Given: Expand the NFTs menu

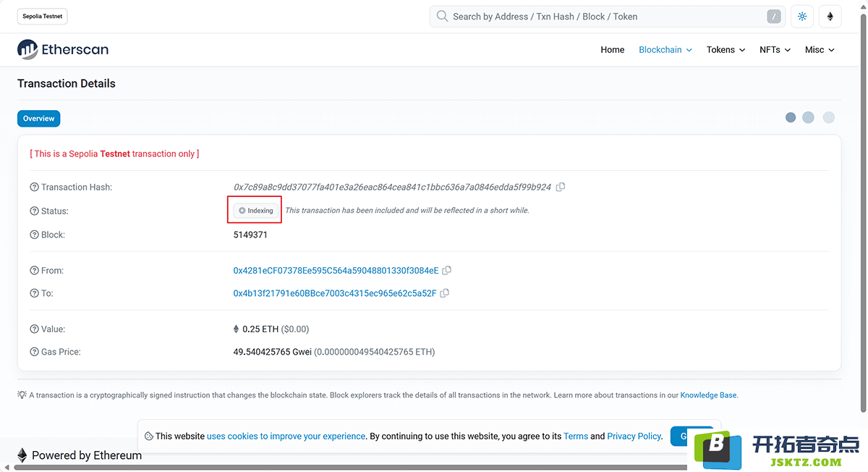Looking at the screenshot, I should pos(775,50).
